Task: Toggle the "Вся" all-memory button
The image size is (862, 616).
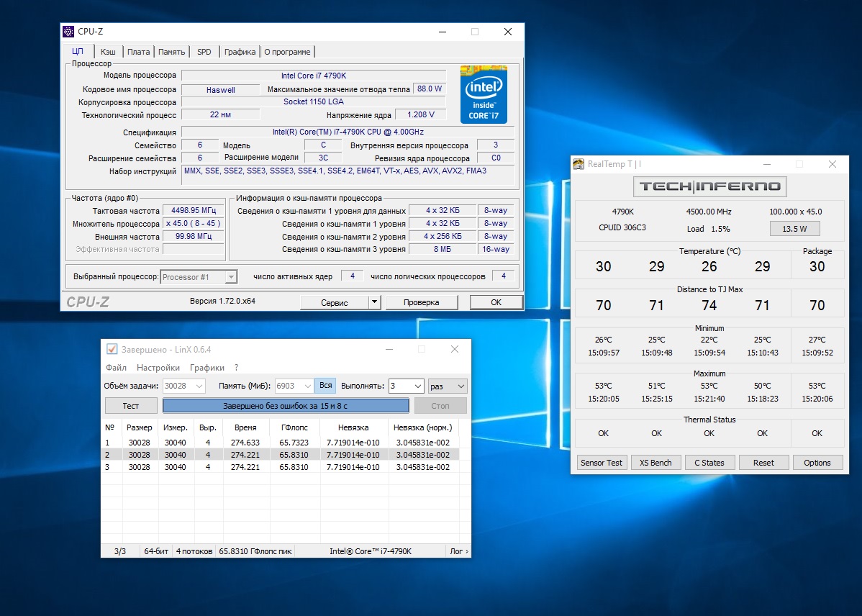Action: point(325,386)
